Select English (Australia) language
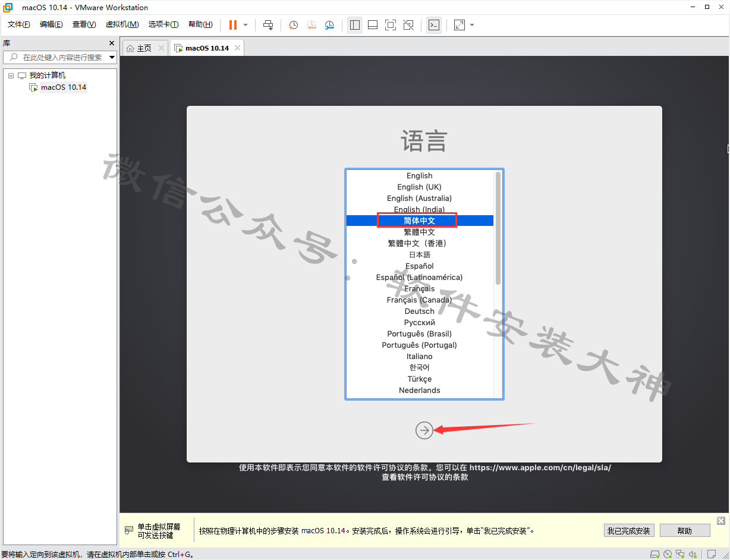This screenshot has width=730, height=560. [420, 198]
